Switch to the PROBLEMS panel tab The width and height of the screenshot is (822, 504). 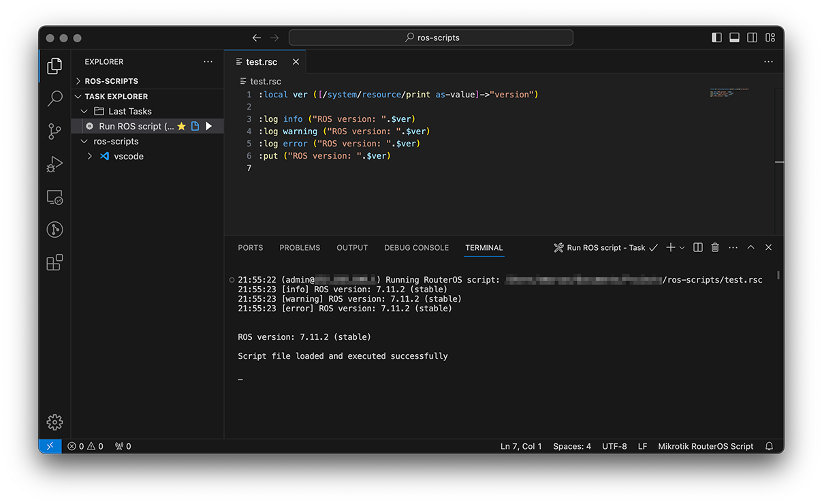click(300, 247)
